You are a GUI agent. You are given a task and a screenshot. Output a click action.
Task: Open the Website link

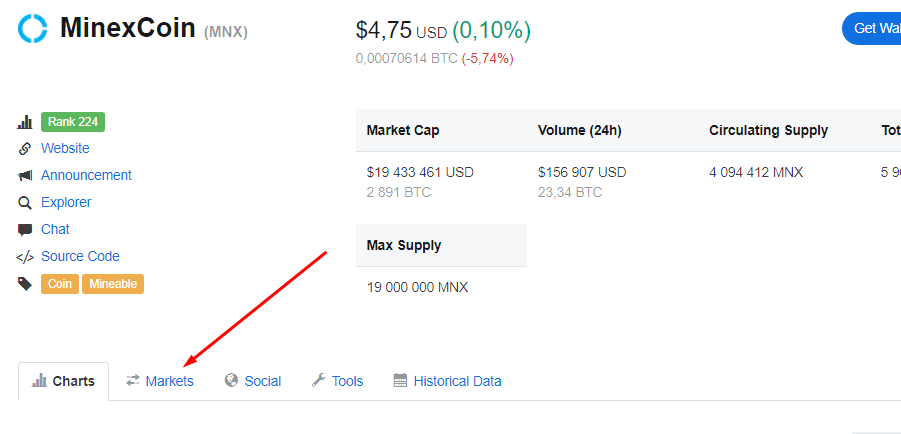point(65,148)
